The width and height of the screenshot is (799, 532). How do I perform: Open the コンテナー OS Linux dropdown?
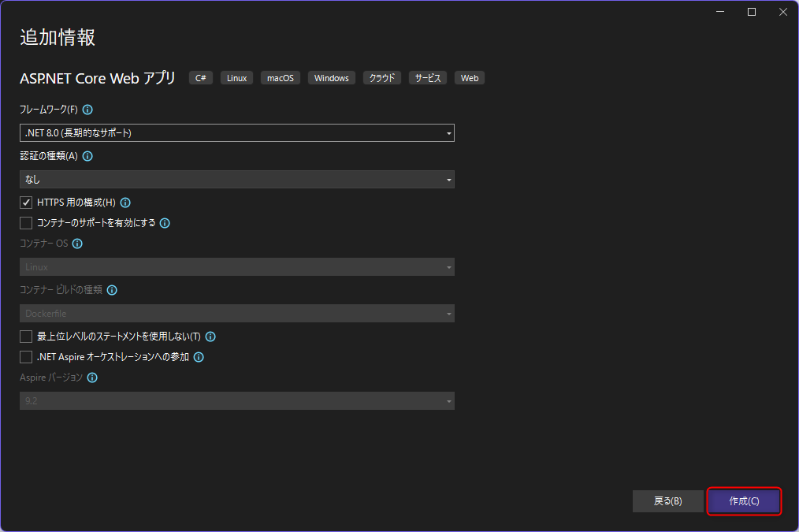click(237, 267)
